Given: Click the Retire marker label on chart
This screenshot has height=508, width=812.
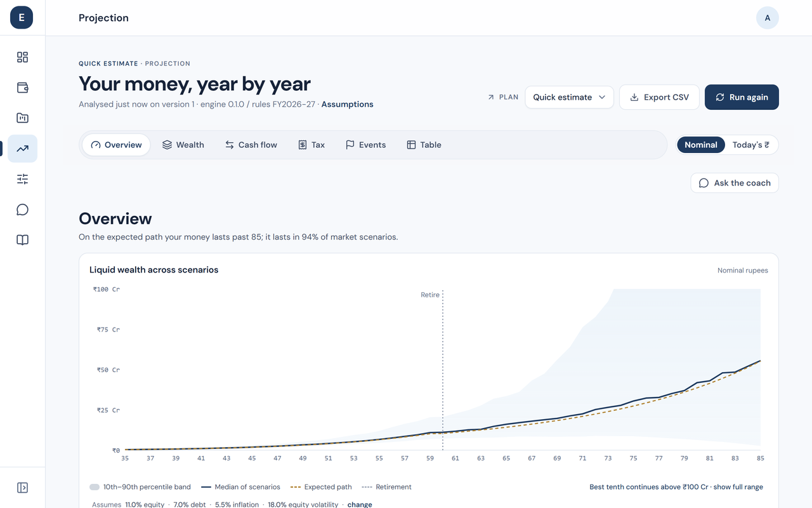Looking at the screenshot, I should (x=430, y=295).
